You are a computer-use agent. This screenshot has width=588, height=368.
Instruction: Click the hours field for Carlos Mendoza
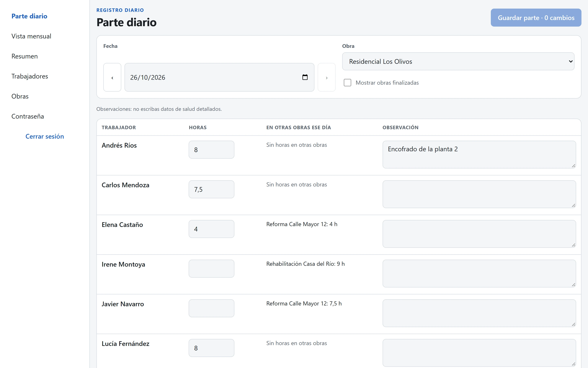[211, 189]
